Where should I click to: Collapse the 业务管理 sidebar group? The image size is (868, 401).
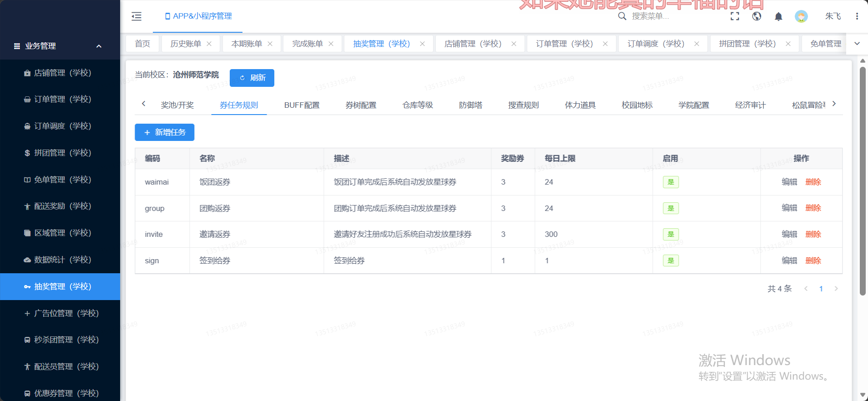(99, 46)
